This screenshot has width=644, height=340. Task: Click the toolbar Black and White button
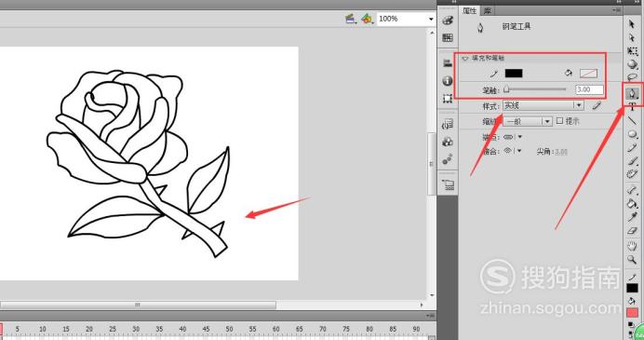631,325
